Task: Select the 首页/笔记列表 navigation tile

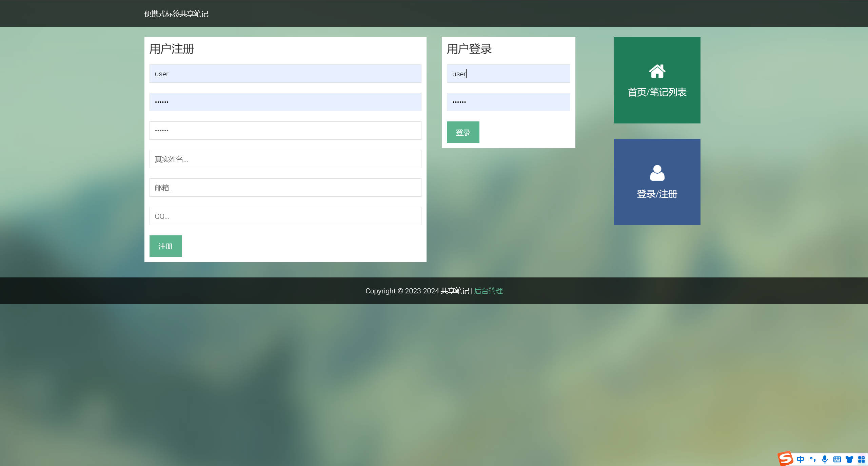Action: [657, 80]
